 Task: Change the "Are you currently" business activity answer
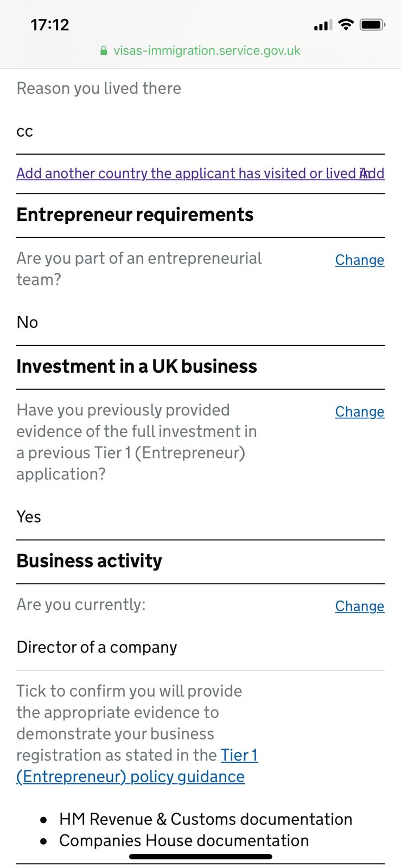coord(359,606)
